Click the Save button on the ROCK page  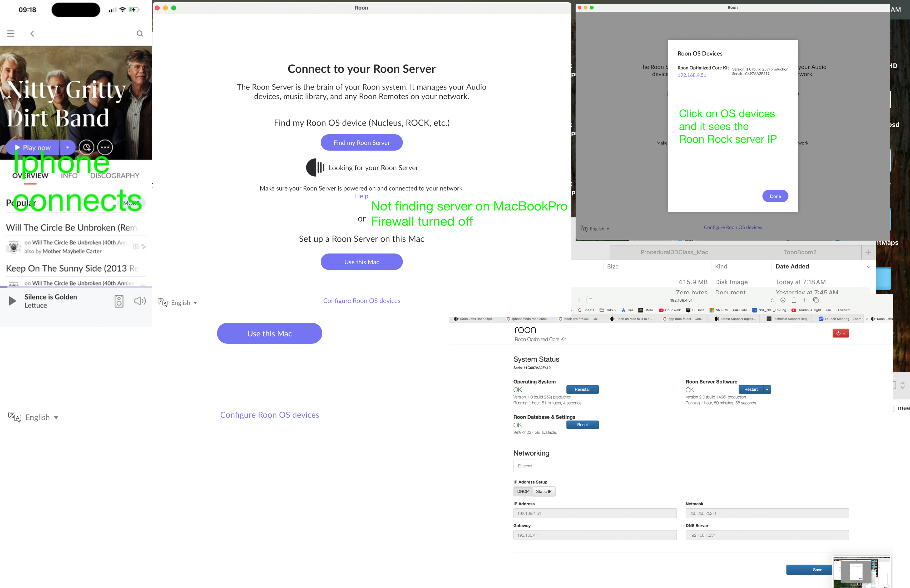coord(810,570)
